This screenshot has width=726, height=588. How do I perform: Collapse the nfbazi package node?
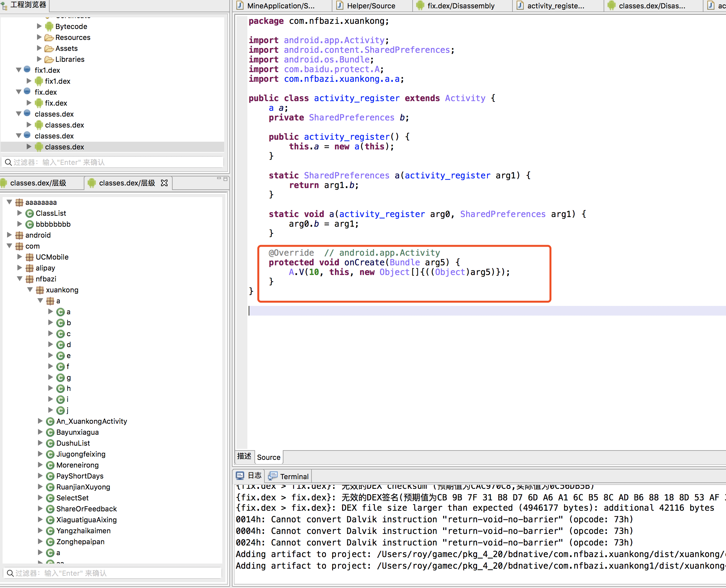pos(20,279)
